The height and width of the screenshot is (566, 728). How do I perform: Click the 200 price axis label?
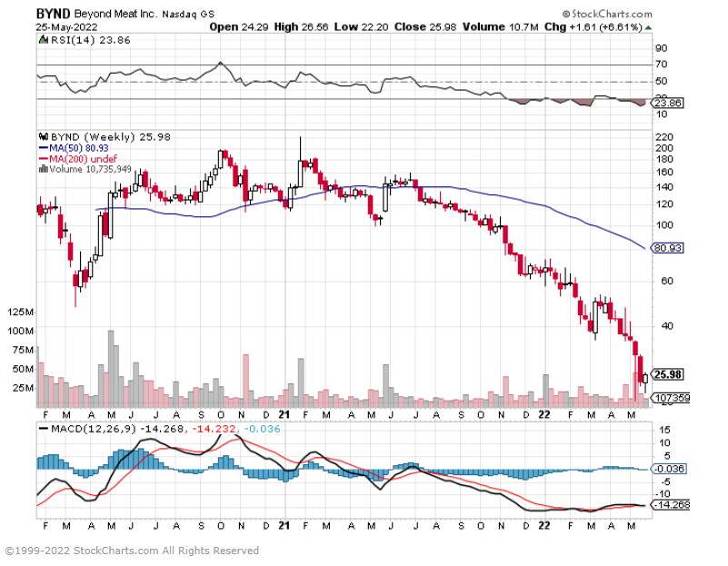[x=664, y=148]
